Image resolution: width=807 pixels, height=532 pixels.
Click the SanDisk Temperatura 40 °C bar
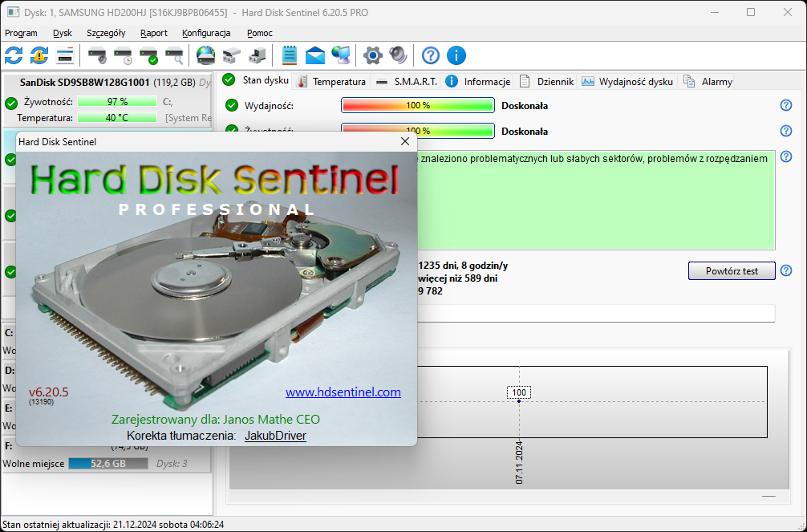point(117,118)
